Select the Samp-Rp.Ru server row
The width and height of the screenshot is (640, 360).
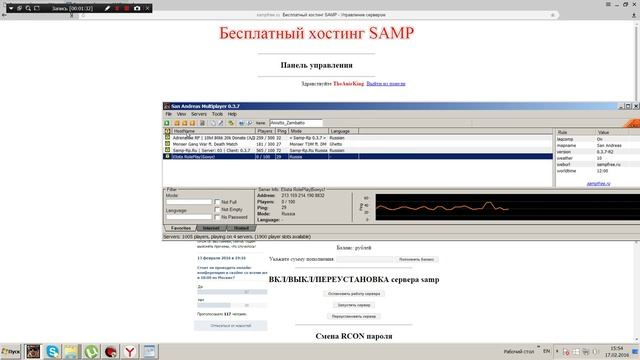tap(358, 150)
